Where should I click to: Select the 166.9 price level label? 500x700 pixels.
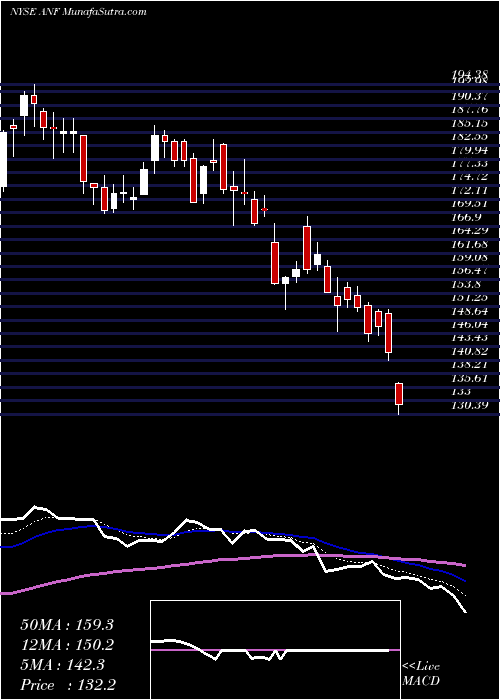tap(466, 217)
